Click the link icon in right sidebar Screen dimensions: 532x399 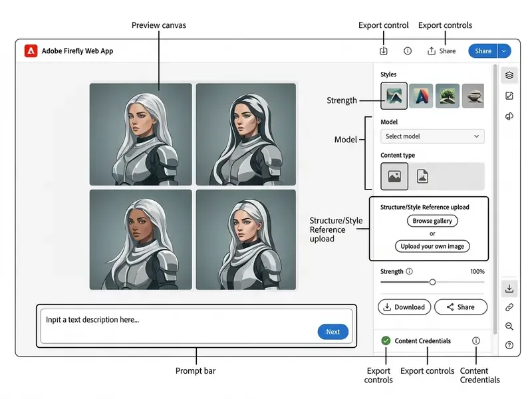509,307
